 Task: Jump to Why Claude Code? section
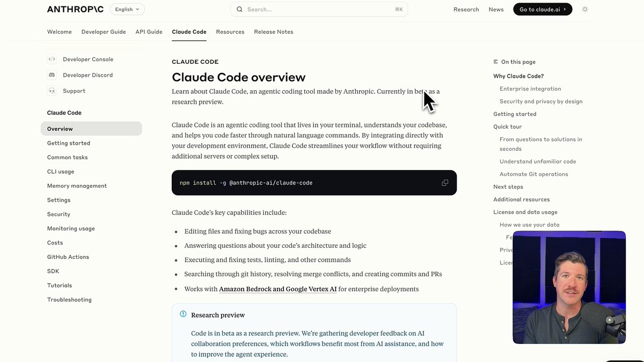coord(518,76)
